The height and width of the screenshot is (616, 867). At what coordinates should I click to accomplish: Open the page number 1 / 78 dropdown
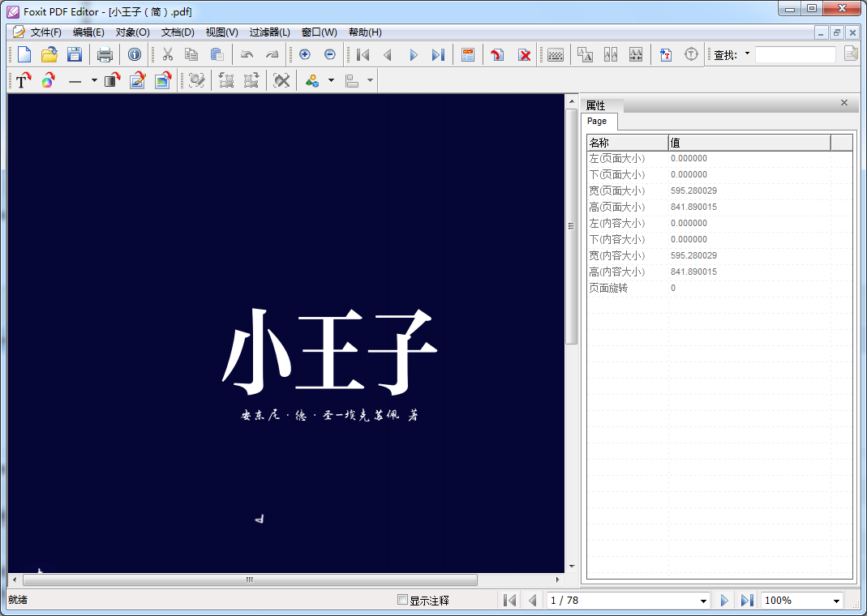tap(703, 601)
